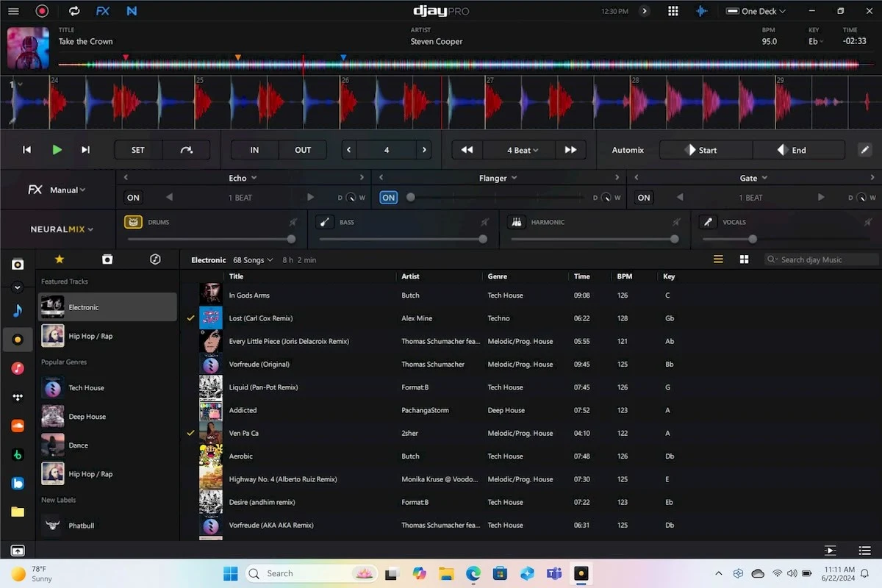Open the djay Music source icon
Screen dimensions: 882x588
click(x=18, y=340)
